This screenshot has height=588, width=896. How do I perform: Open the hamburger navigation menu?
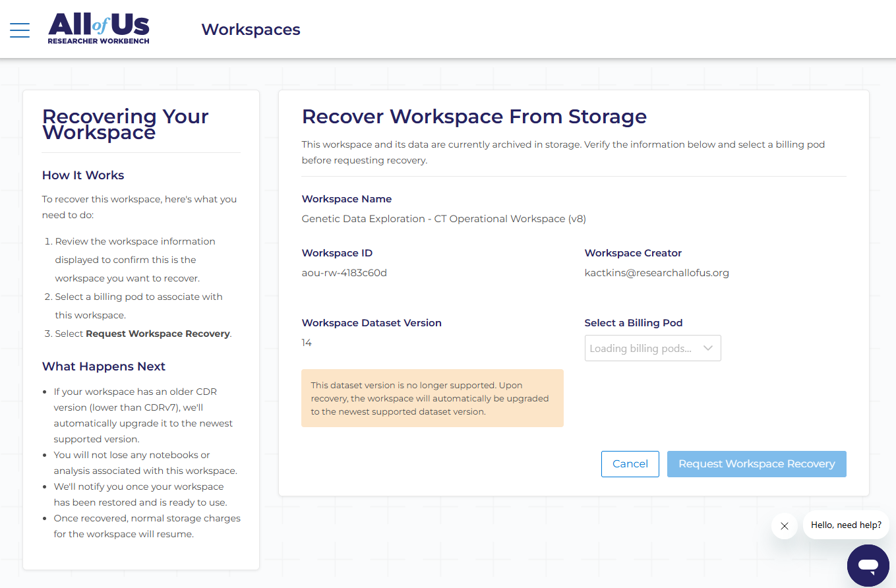(x=20, y=30)
